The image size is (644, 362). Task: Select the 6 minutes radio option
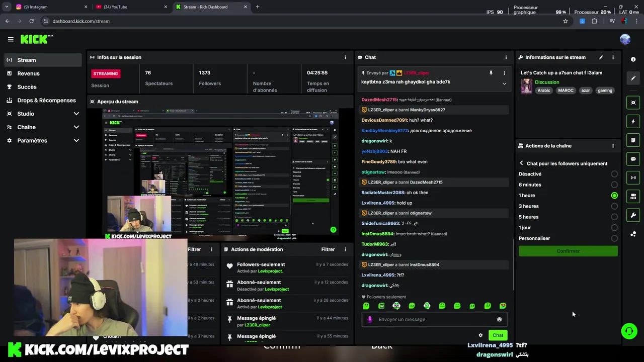[x=614, y=185]
